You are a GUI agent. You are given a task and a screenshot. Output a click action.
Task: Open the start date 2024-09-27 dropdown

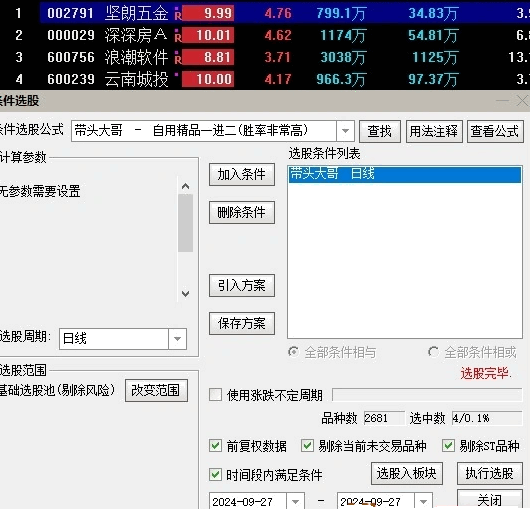tap(295, 502)
